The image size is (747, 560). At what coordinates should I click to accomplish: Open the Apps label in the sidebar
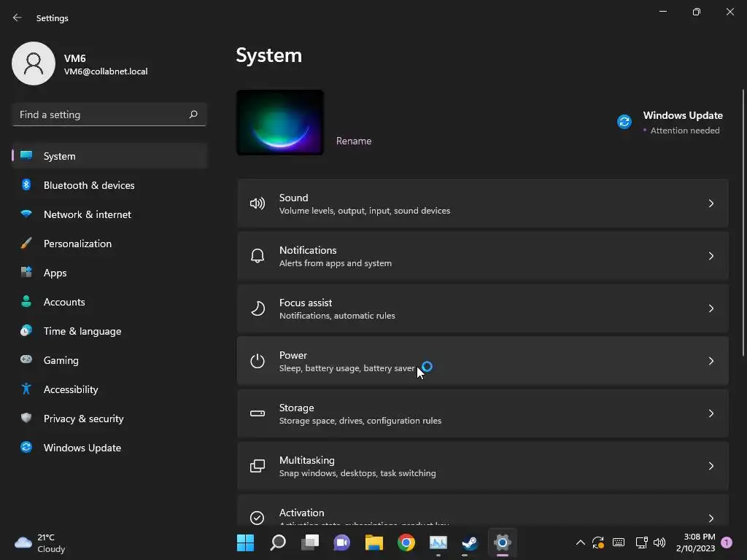pos(55,273)
